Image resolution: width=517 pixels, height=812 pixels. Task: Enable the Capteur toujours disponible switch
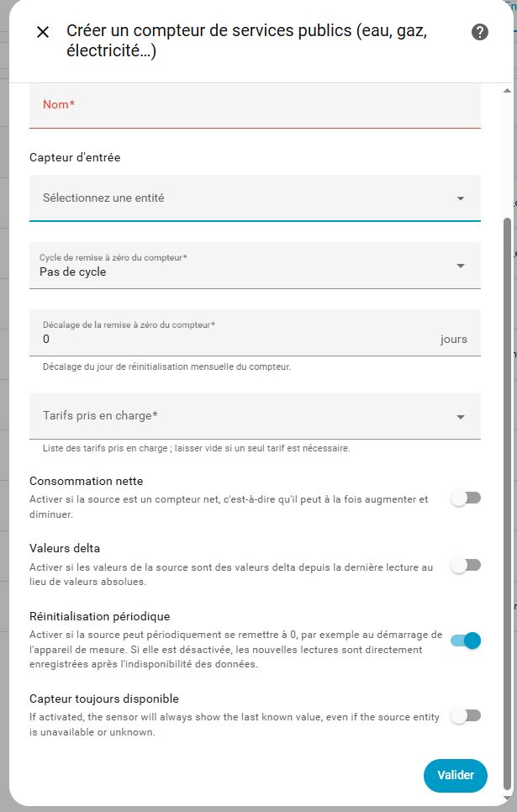466,715
